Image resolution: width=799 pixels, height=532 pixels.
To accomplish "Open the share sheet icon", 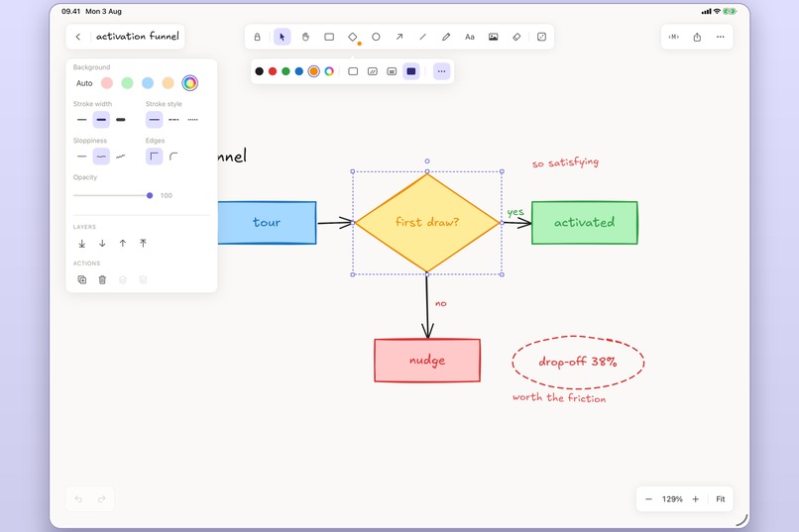I will (697, 37).
